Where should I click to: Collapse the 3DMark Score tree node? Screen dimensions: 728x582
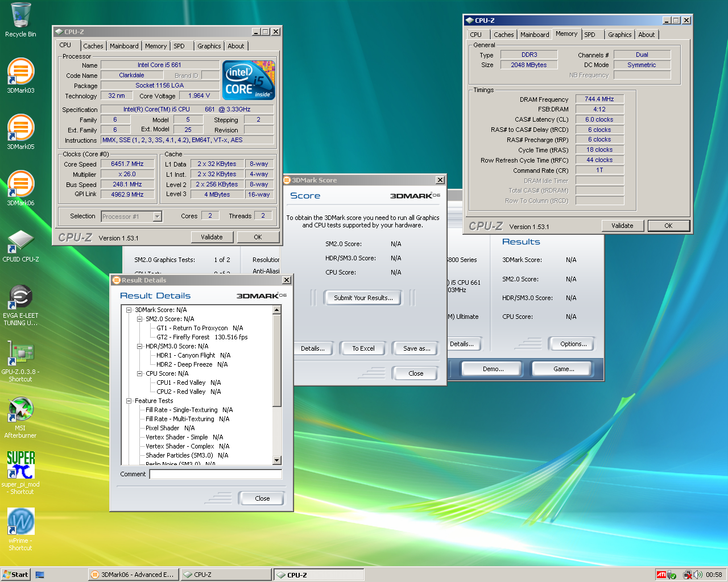point(129,310)
